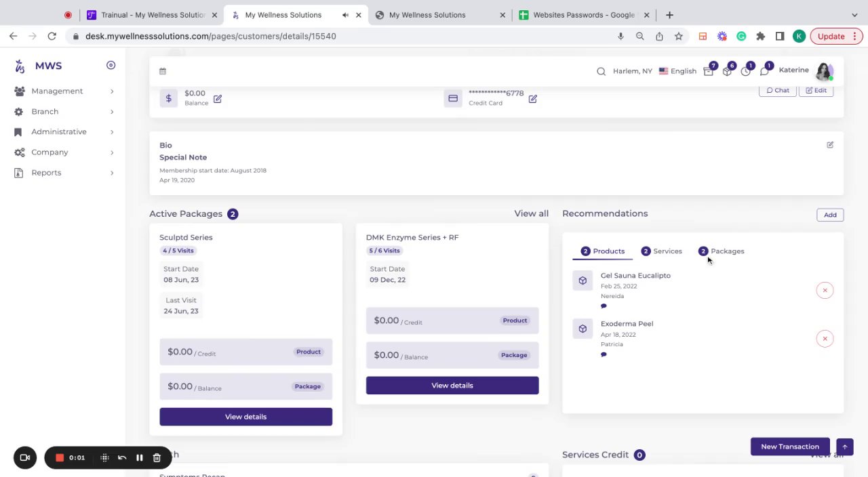
Task: Edit the credit card pencil icon
Action: (x=533, y=99)
